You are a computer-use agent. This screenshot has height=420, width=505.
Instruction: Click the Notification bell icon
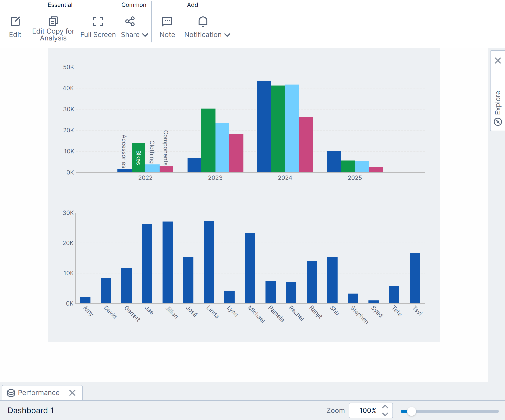203,21
